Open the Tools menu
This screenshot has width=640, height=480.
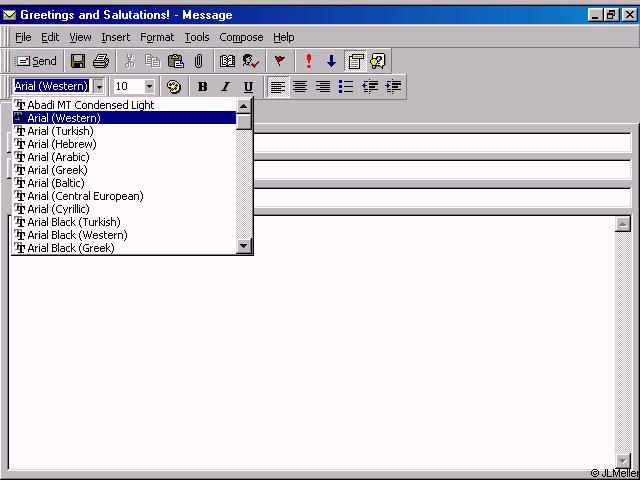197,37
